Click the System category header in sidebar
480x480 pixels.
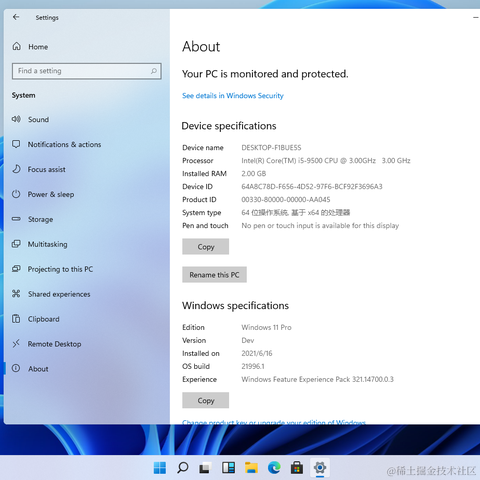tap(23, 95)
